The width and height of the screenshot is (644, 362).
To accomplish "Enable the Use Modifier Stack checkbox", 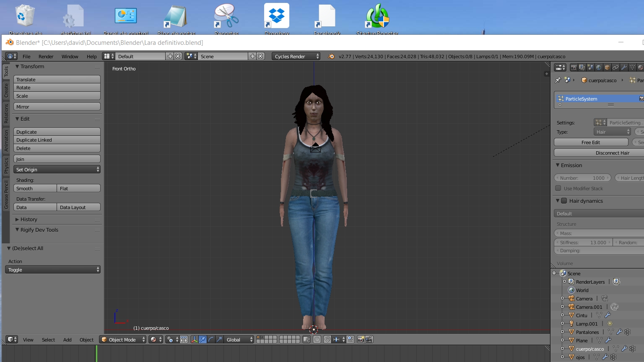I will coord(558,189).
